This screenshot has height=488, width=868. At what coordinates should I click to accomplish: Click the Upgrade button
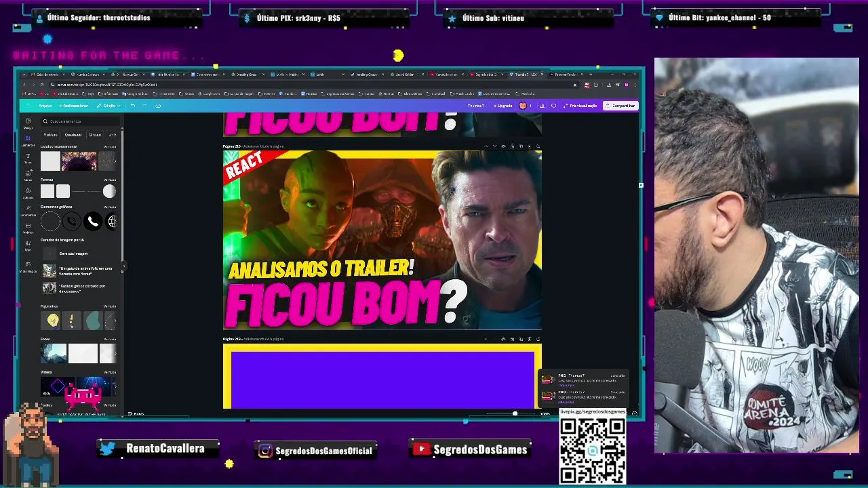[502, 106]
